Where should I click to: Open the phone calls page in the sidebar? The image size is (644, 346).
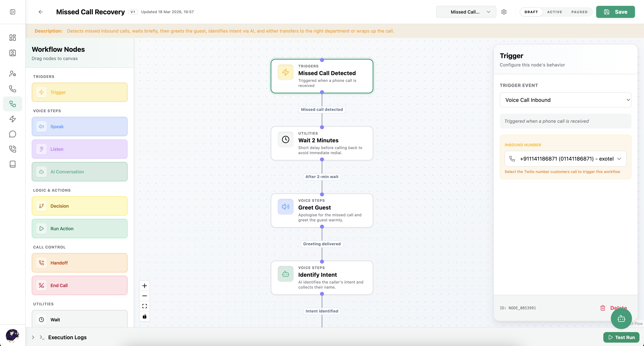(x=12, y=89)
